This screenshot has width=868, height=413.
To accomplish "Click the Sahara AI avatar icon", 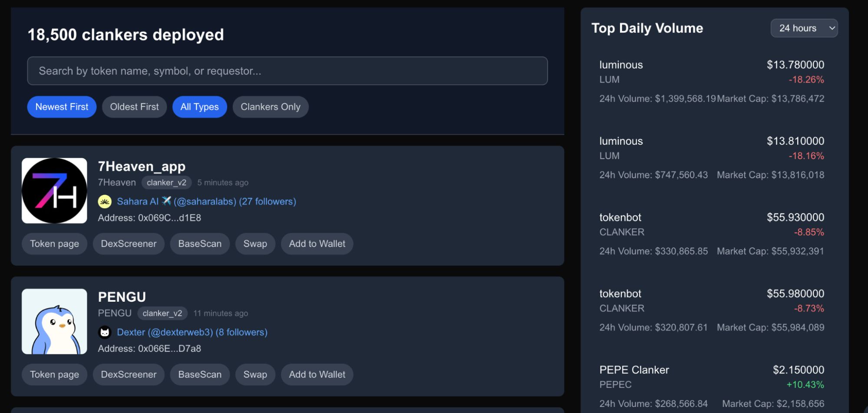I will click(105, 202).
